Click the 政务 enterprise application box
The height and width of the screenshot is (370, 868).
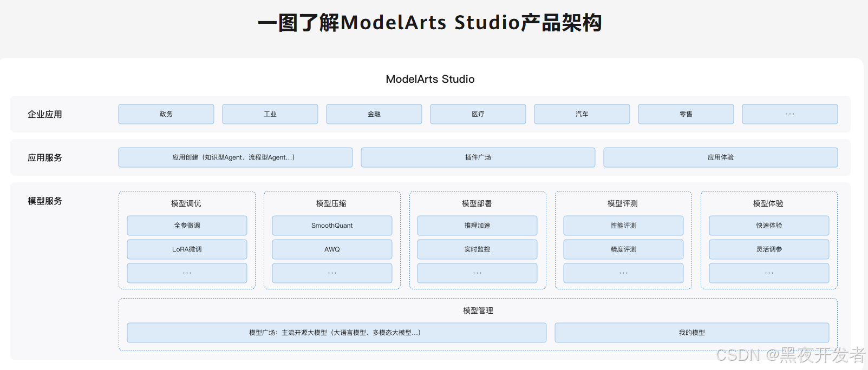point(166,114)
